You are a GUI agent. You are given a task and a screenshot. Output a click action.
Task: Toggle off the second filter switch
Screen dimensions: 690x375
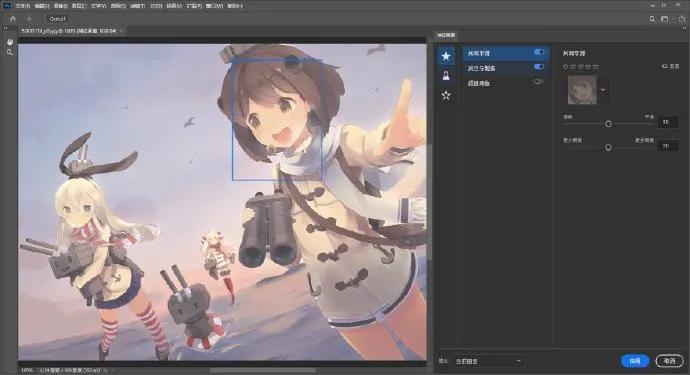pyautogui.click(x=539, y=67)
